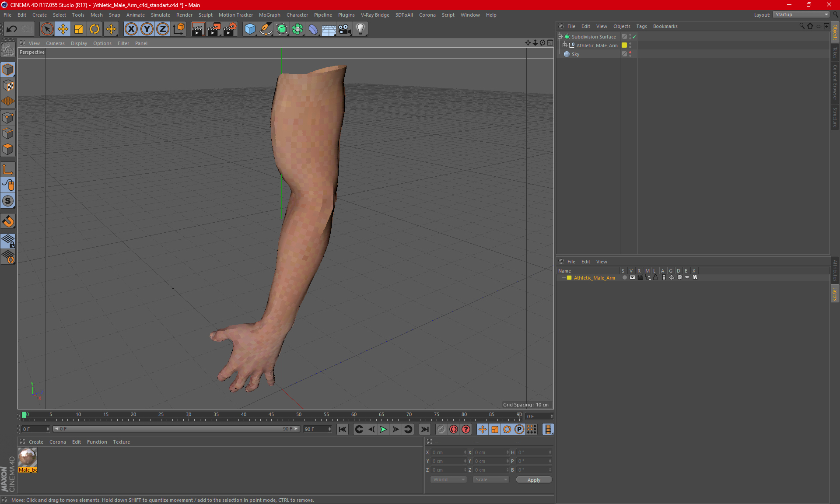Image resolution: width=840 pixels, height=504 pixels.
Task: Click Make Editable icon
Action: click(x=8, y=50)
